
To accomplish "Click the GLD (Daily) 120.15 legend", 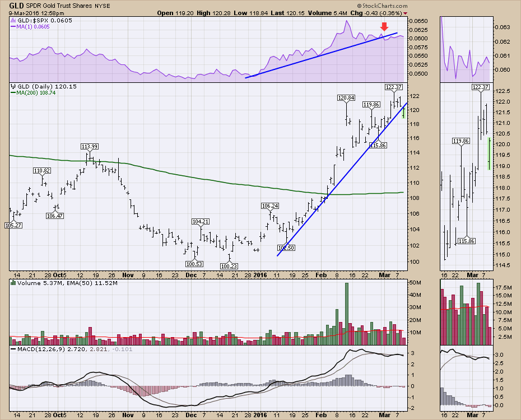I will click(47, 86).
